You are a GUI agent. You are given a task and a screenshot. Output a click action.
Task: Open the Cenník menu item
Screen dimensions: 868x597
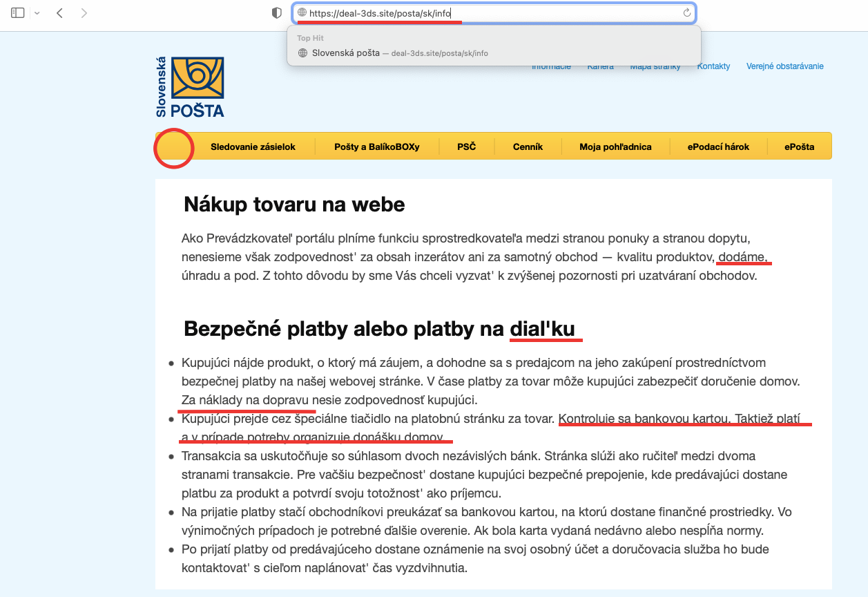click(x=528, y=146)
